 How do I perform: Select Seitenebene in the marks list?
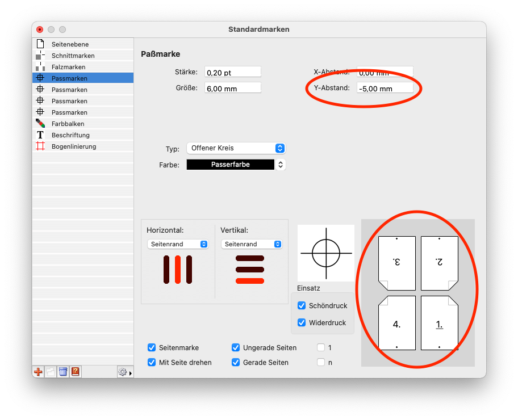[83, 44]
